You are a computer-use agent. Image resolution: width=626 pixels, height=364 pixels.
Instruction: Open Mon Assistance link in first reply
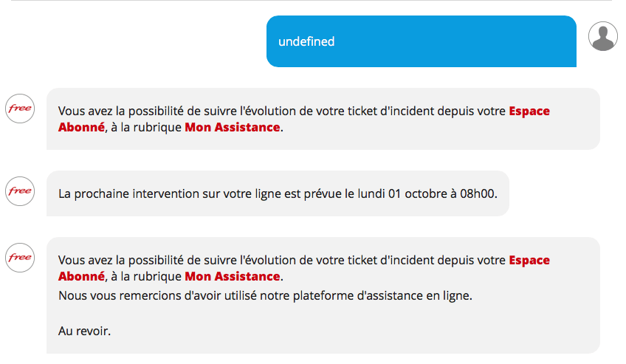[233, 127]
